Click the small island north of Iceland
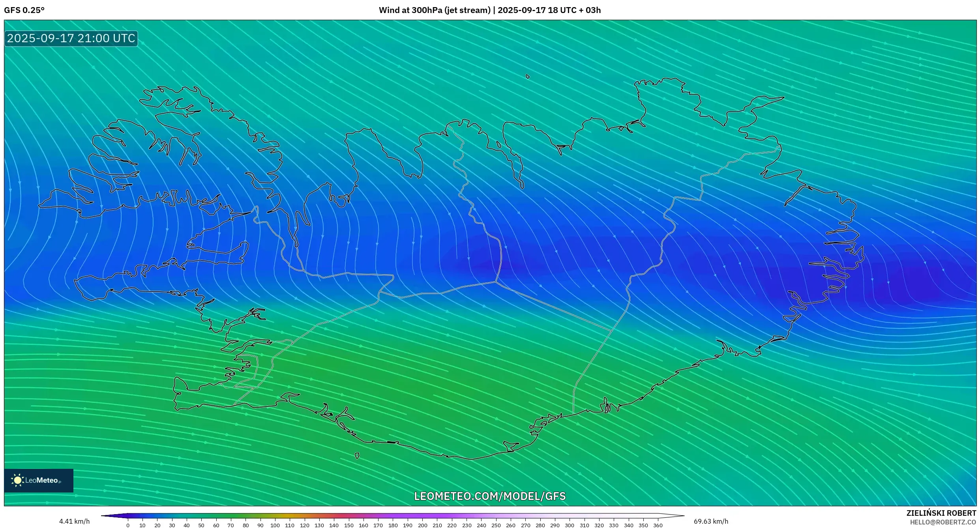This screenshot has width=980, height=528. (528, 77)
